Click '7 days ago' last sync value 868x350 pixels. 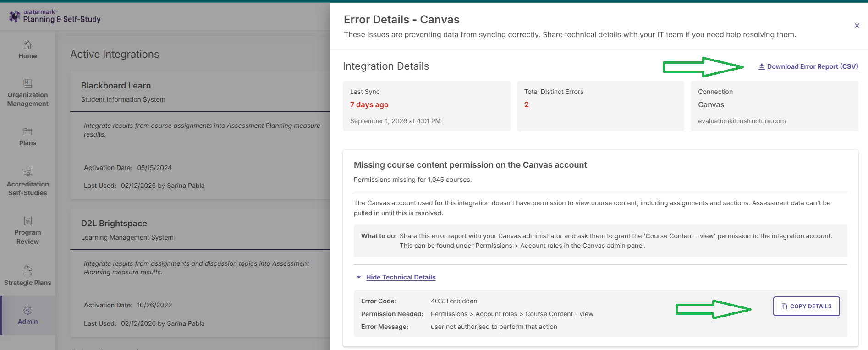click(x=369, y=104)
